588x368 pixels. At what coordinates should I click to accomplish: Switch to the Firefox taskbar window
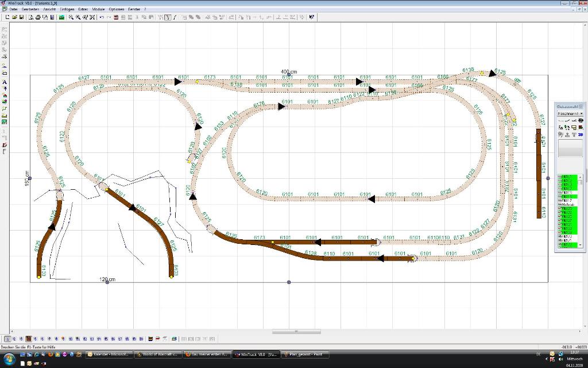(x=207, y=354)
